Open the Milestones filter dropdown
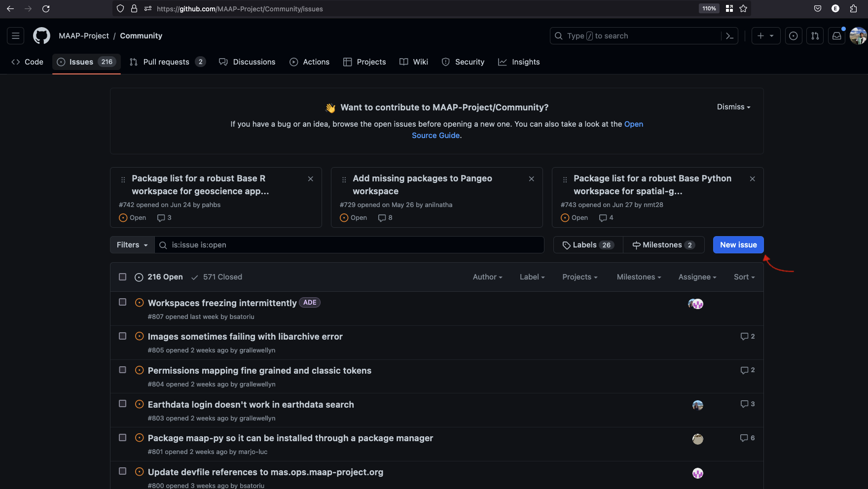This screenshot has width=868, height=489. coord(639,277)
